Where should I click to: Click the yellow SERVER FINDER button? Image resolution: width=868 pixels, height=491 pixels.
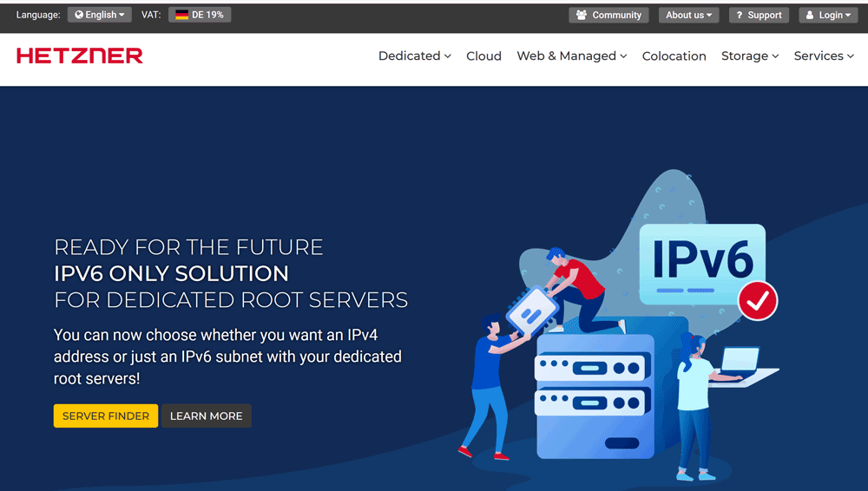coord(106,416)
